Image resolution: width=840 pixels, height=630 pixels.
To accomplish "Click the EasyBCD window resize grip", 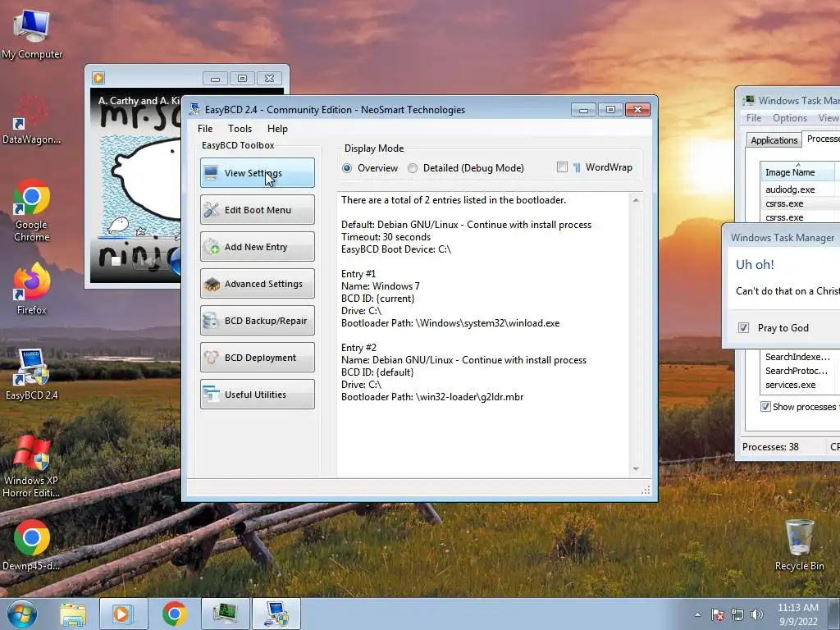I will point(646,490).
